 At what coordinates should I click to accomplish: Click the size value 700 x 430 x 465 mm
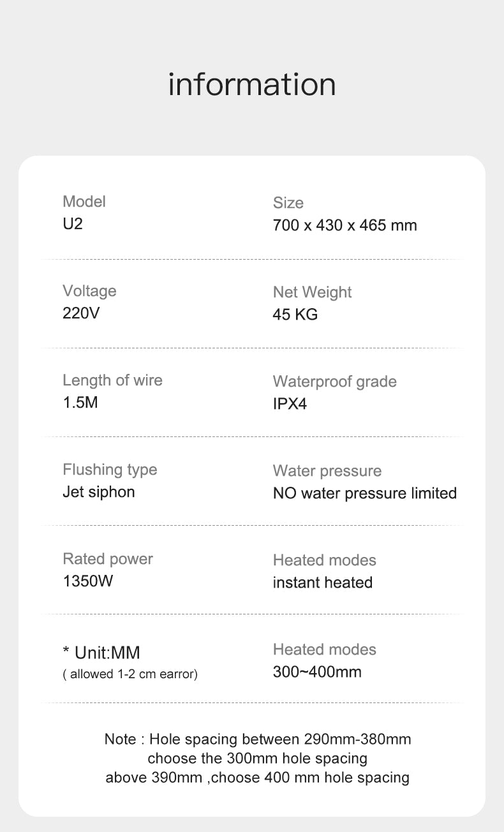(x=345, y=225)
